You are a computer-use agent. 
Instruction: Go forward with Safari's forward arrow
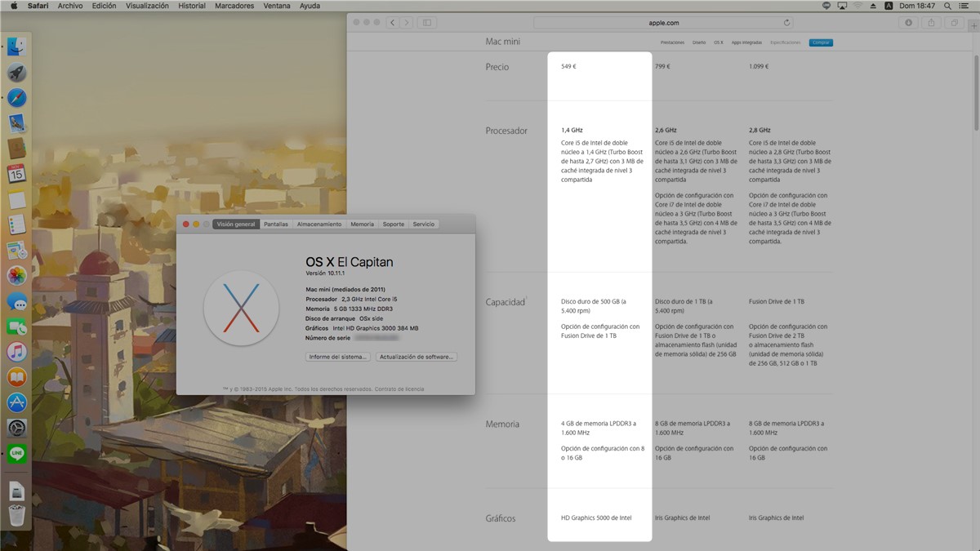407,23
